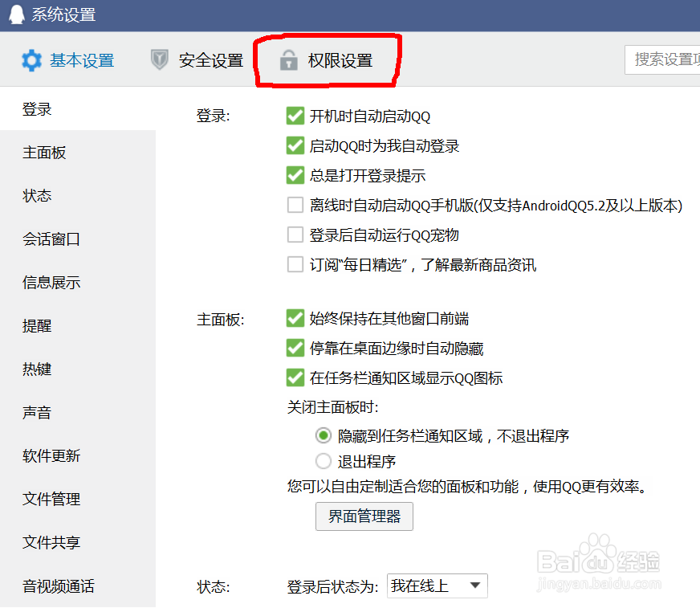Image resolution: width=700 pixels, height=608 pixels.
Task: Click the QQ penguin icon in title bar
Action: click(x=17, y=14)
